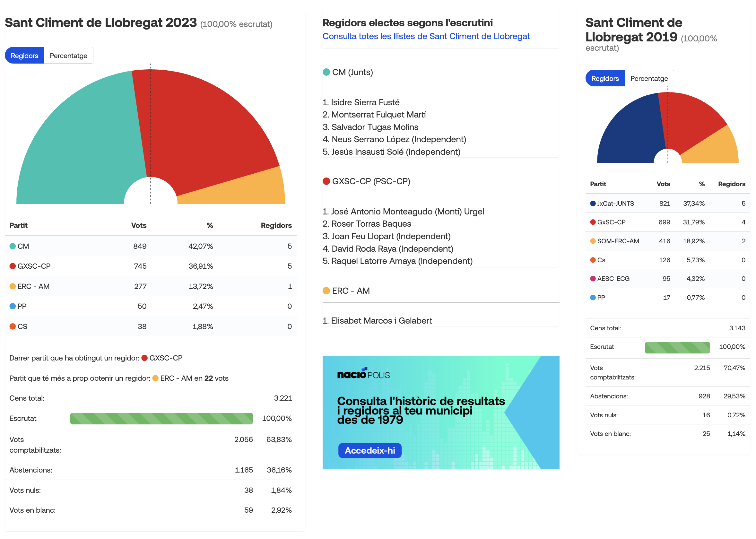The width and height of the screenshot is (756, 539).
Task: Click the orange dot next to ERC - AM in the 2023 table
Action: click(13, 286)
